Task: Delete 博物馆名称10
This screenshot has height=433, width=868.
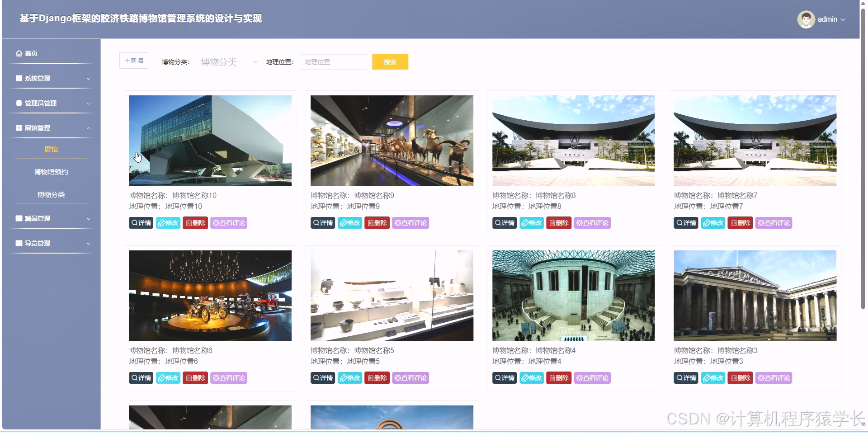Action: tap(195, 223)
